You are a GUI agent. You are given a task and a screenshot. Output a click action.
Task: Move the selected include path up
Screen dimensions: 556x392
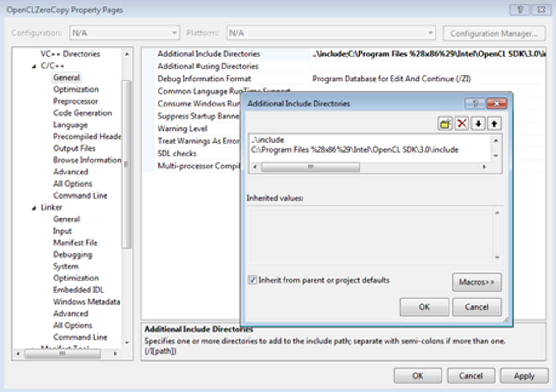pos(493,123)
